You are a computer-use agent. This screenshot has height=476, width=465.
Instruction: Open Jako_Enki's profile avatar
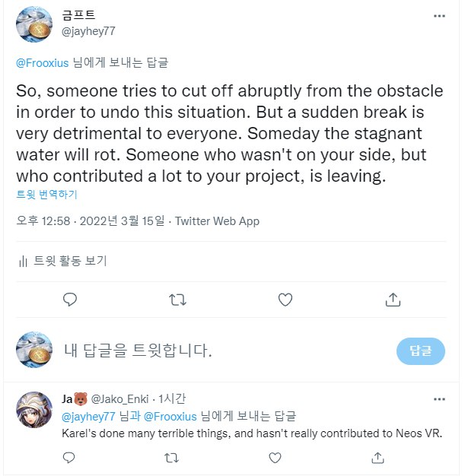pos(34,412)
